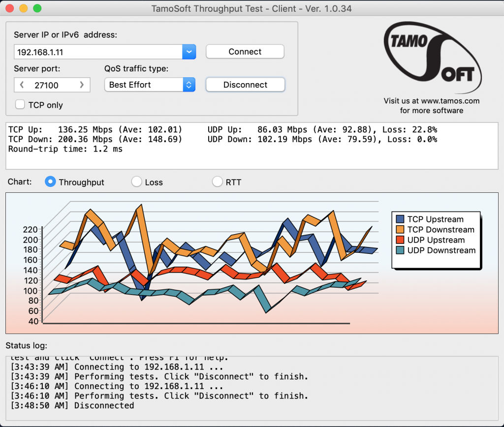Image resolution: width=504 pixels, height=427 pixels.
Task: Click the TamoSoft logo
Action: tap(432, 57)
